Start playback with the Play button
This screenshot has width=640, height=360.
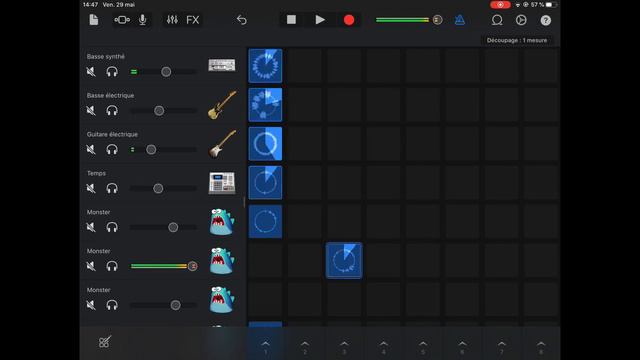(320, 20)
